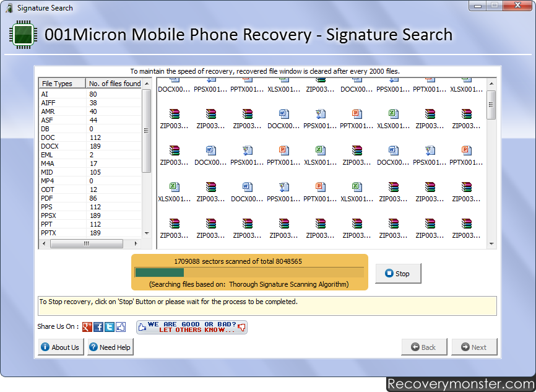536x392 pixels.
Task: Click the DOCX file icon in the thumbnail row starting with three ZIP003 files
Action: pyautogui.click(x=283, y=114)
